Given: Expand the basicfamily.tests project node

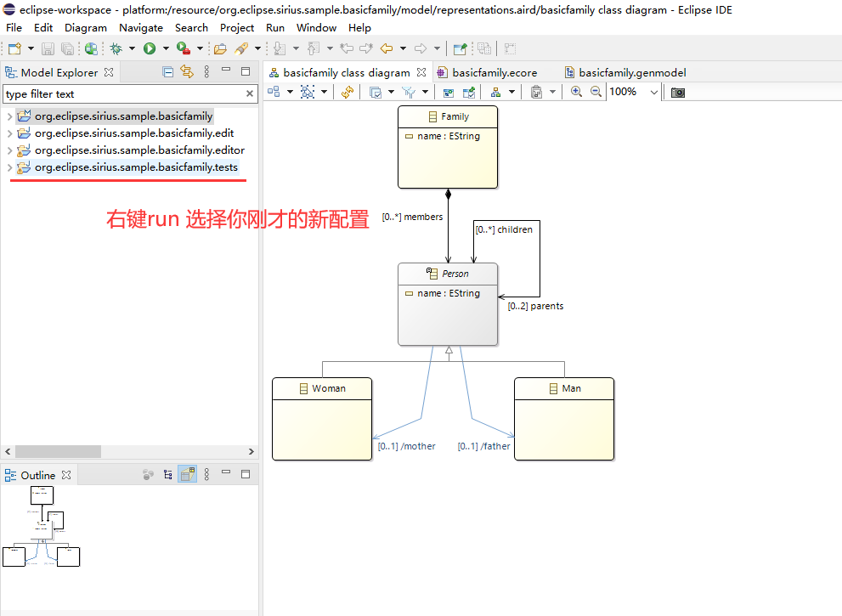Looking at the screenshot, I should 9,167.
